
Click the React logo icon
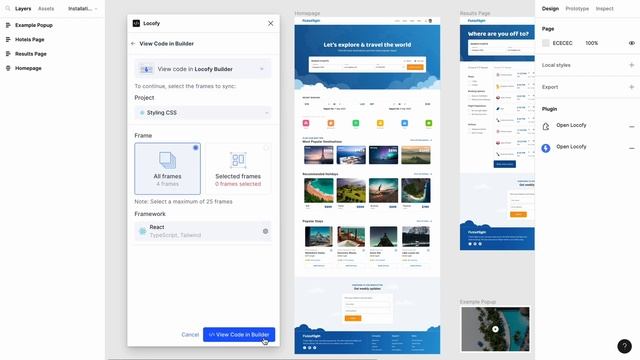142,231
